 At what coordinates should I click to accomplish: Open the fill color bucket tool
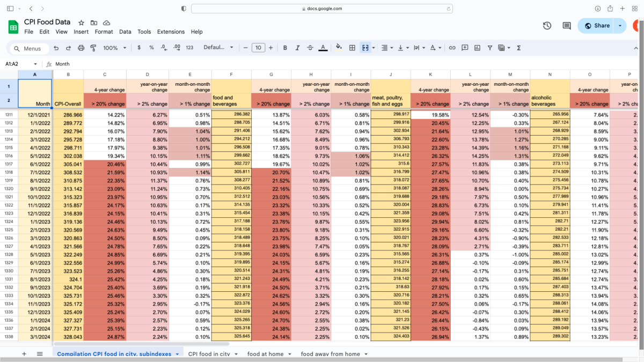tap(339, 48)
